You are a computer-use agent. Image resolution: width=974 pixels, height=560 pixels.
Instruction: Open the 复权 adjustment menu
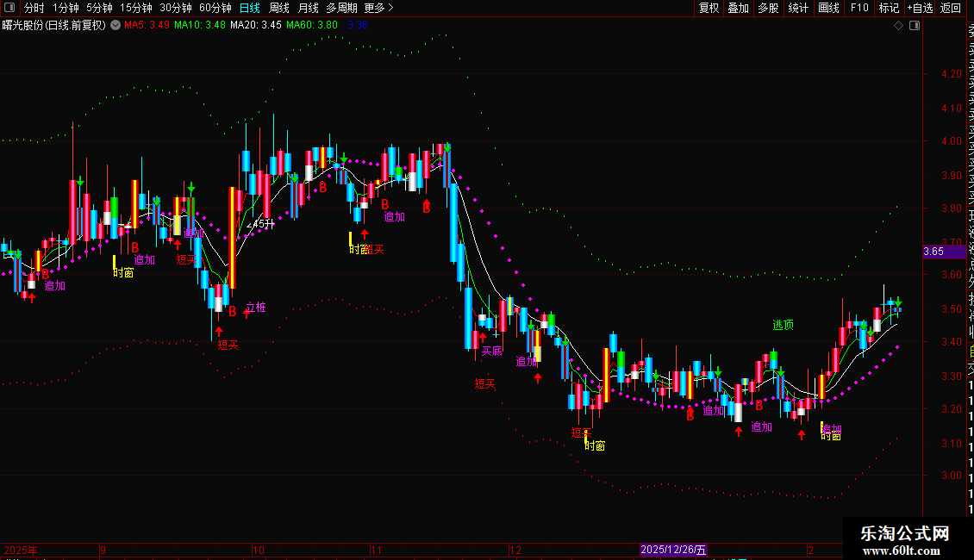pos(709,8)
